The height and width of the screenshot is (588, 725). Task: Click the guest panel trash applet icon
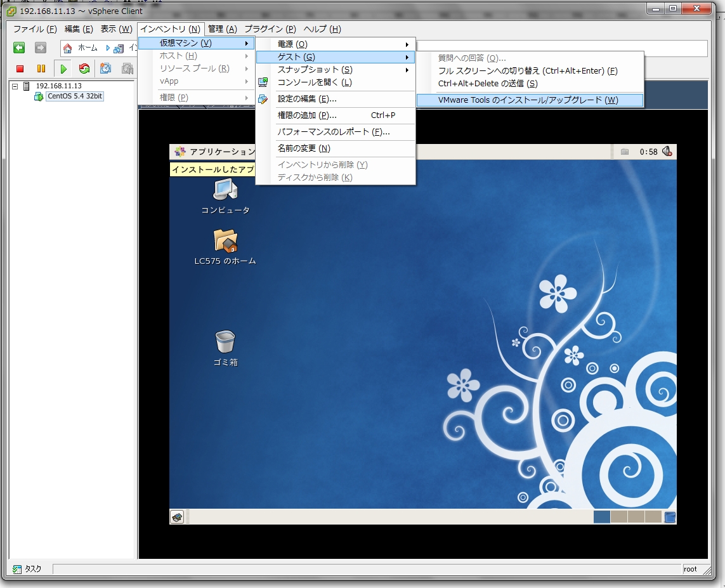tap(670, 517)
